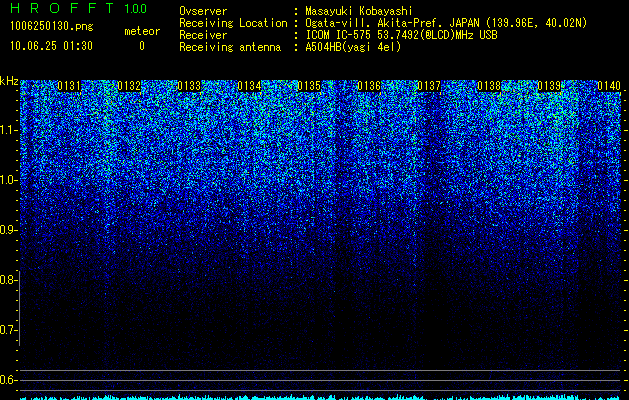629x400 pixels.
Task: Click the 1.0.0 version number
Action: click(136, 8)
